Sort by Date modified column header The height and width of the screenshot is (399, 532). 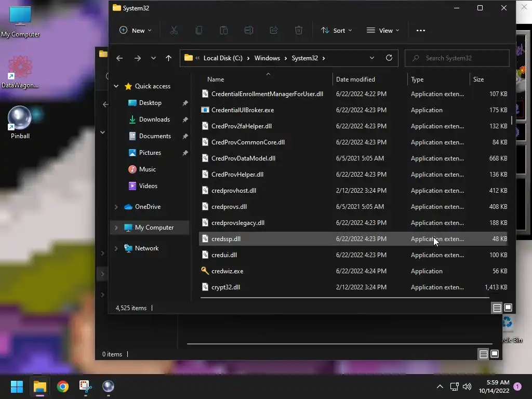pos(355,79)
